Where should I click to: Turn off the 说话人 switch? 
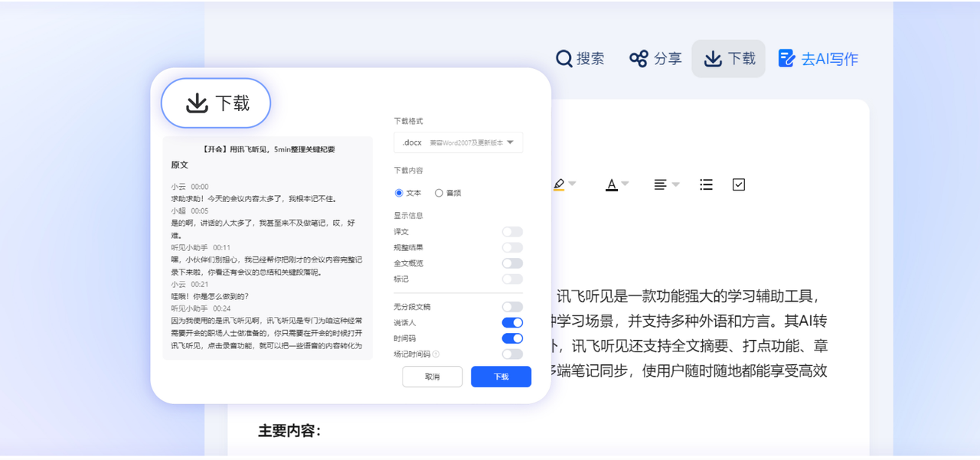coord(512,323)
